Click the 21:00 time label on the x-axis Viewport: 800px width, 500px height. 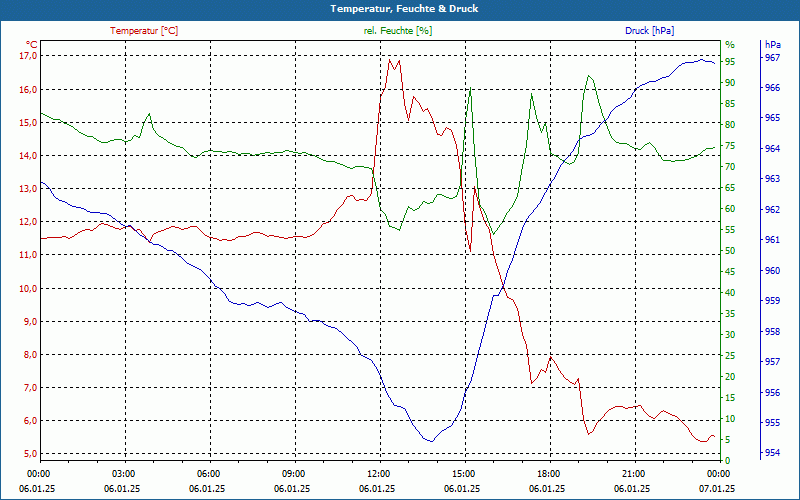pos(633,473)
